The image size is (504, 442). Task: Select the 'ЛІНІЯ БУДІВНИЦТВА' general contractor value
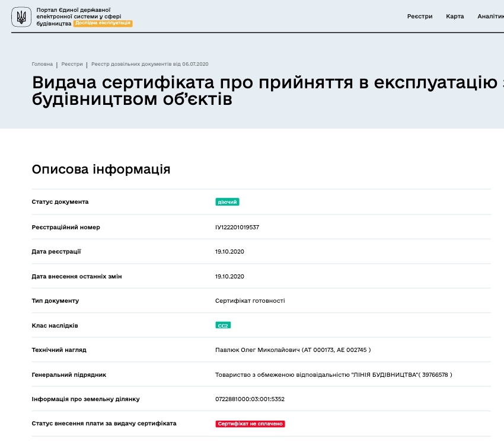coord(334,374)
